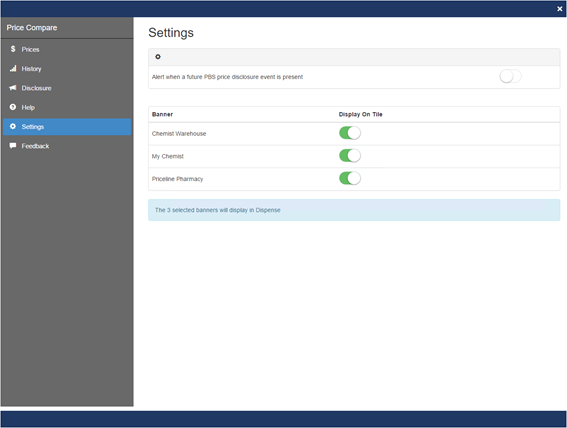The width and height of the screenshot is (567, 428).
Task: Click the Help question mark icon
Action: [13, 107]
